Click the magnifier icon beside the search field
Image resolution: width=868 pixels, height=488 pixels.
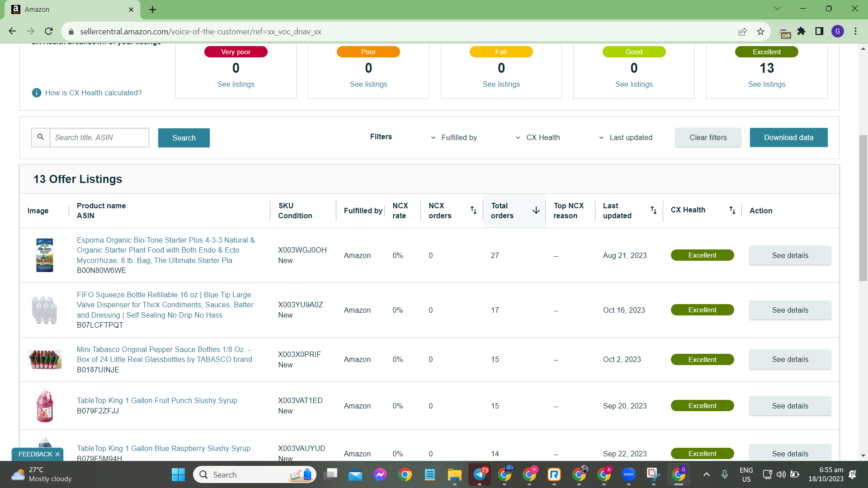pos(41,137)
